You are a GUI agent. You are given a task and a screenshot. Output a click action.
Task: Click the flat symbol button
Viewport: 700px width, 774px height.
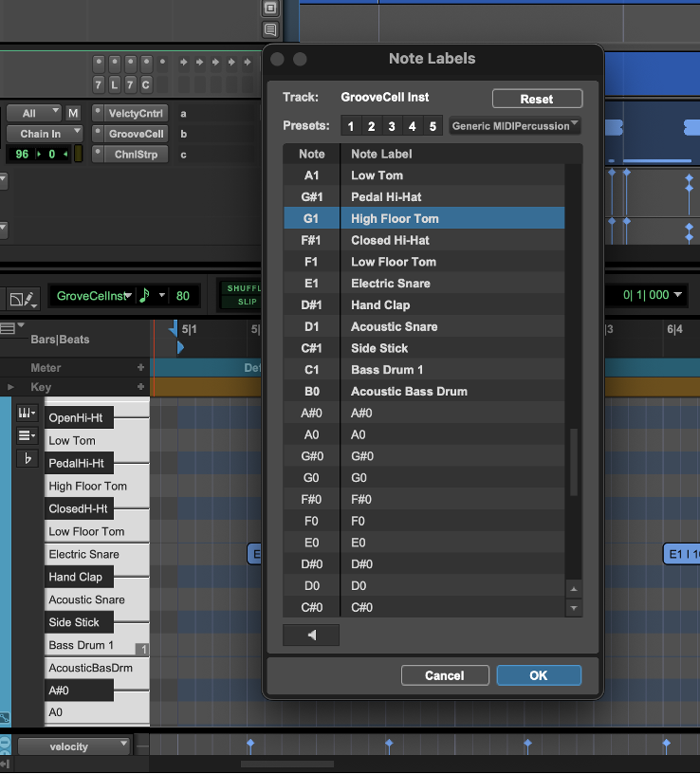point(26,459)
